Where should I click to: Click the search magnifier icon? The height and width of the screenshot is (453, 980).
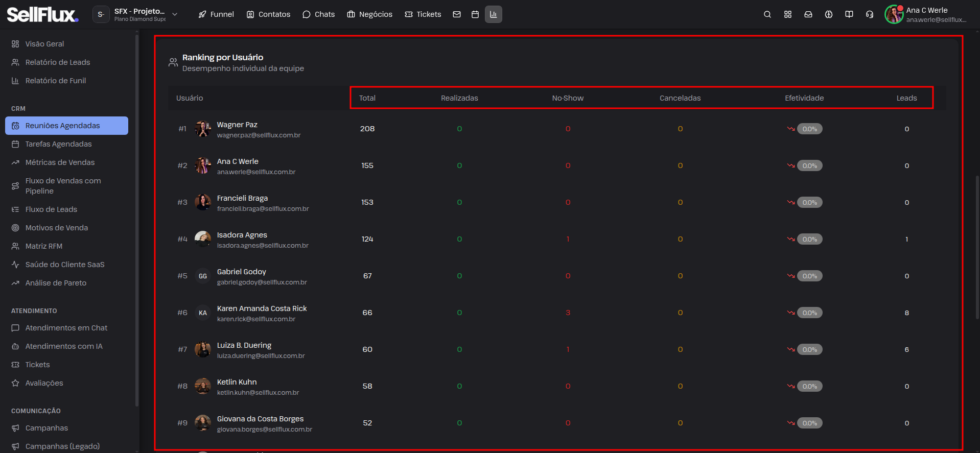pyautogui.click(x=767, y=14)
